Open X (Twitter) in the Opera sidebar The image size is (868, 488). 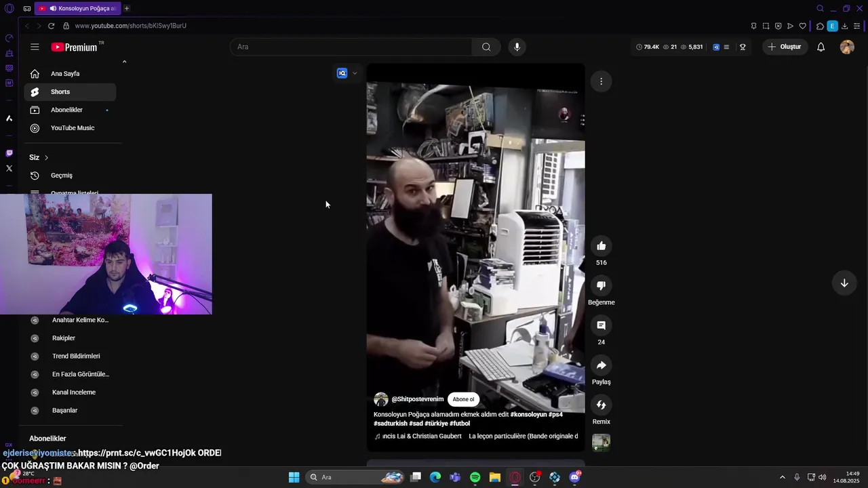tap(9, 168)
